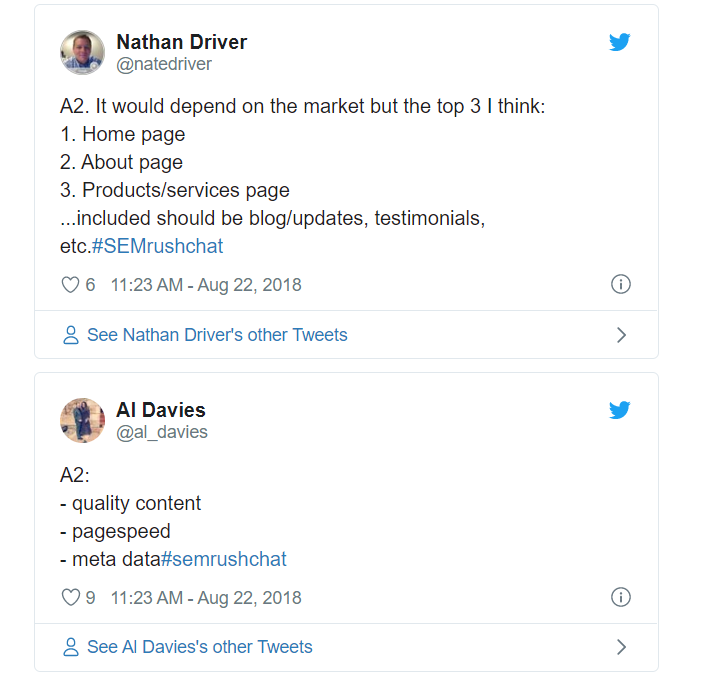The height and width of the screenshot is (680, 723).
Task: Open the See Al Davies's other Tweets link
Action: [200, 647]
